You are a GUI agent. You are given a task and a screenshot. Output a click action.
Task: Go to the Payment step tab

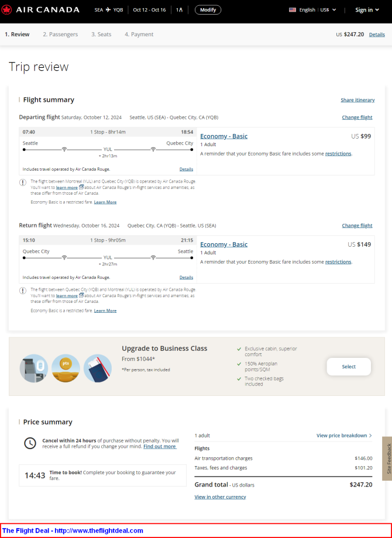(x=139, y=35)
